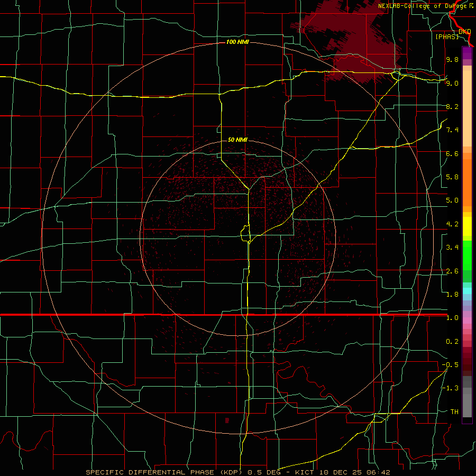Click the 0.2 value on the scale
Screen dimensions: 476x476
[452, 342]
